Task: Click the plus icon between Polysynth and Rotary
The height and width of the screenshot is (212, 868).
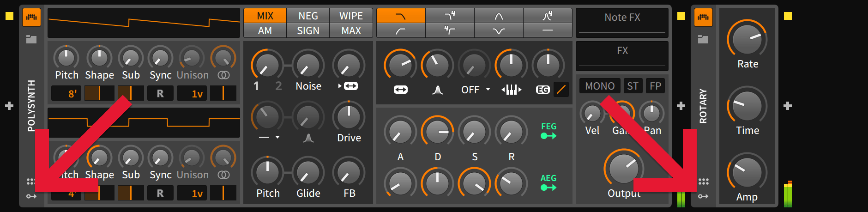Action: tap(681, 106)
